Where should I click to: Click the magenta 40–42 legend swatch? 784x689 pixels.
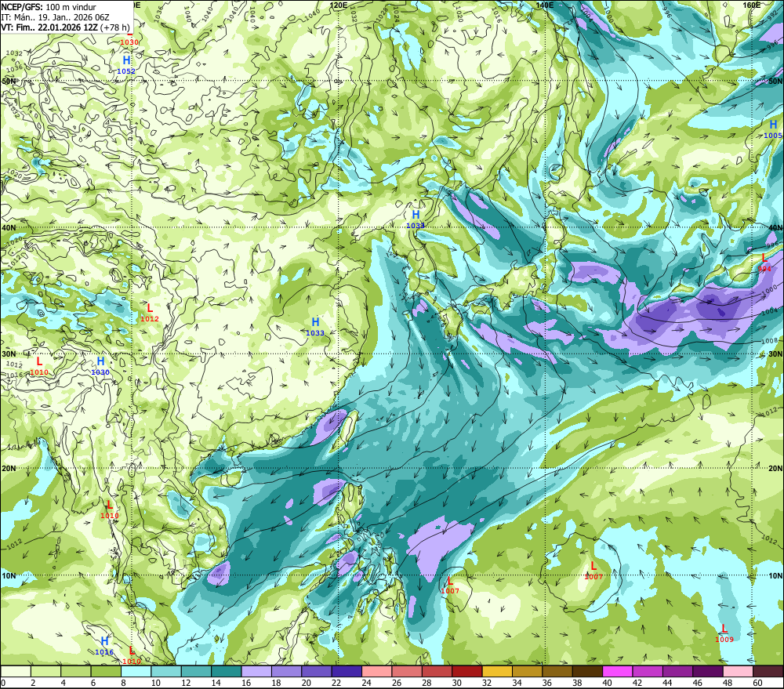618,671
